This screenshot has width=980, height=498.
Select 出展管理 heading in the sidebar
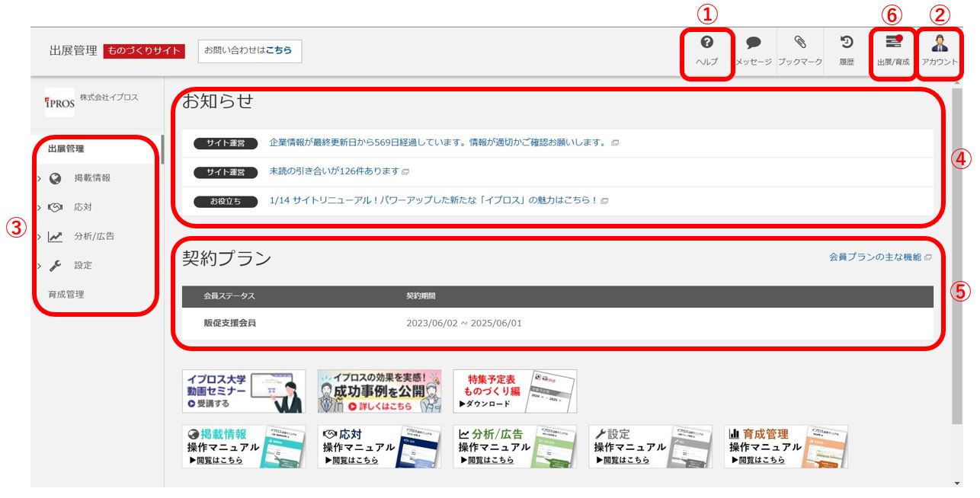66,149
